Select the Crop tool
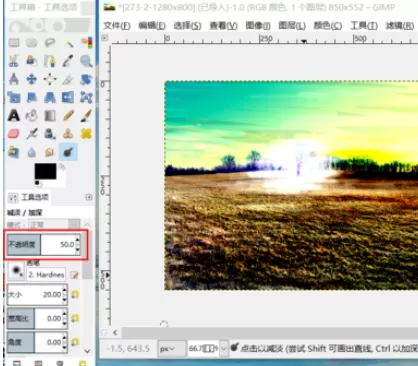The width and height of the screenshot is (418, 366). (x=68, y=79)
